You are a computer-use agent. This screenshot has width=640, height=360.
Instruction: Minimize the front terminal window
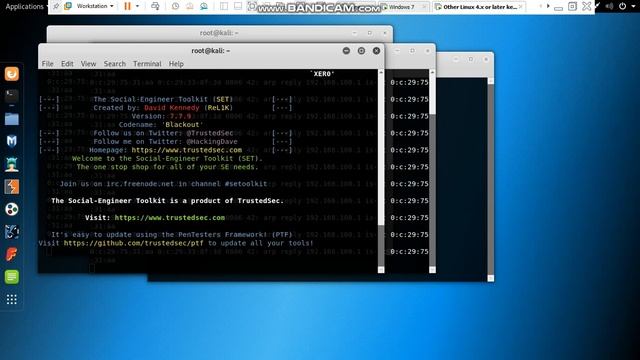346,51
